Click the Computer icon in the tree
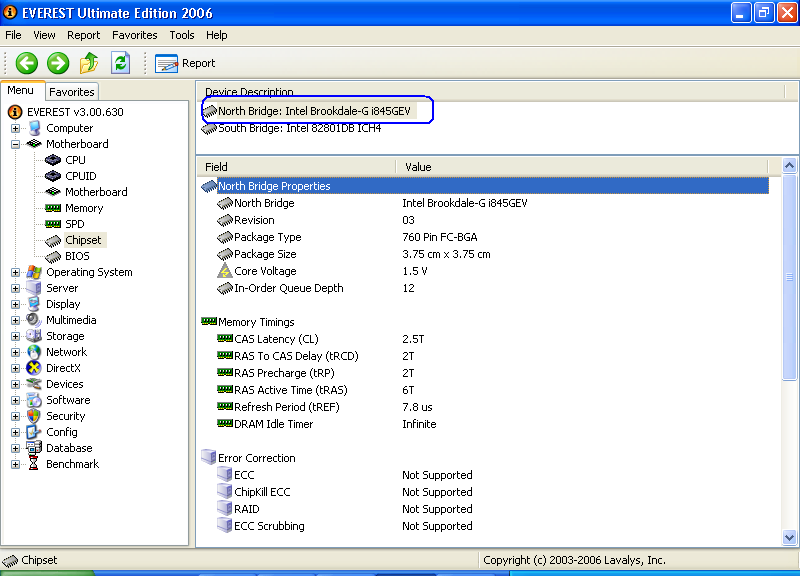Screen dimensions: 800x576 [x=34, y=128]
